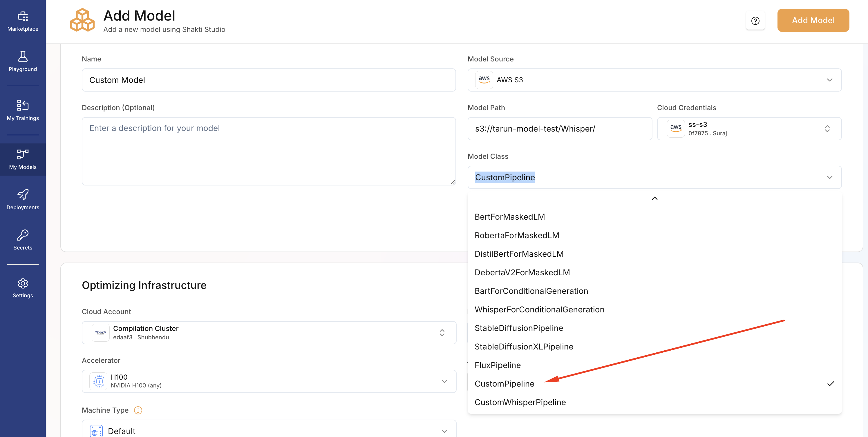Click into the Description text area

269,151
